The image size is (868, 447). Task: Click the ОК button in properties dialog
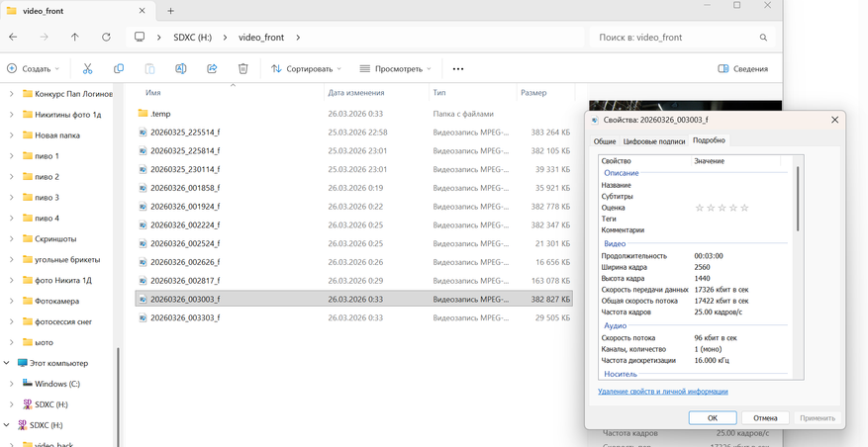pyautogui.click(x=712, y=417)
